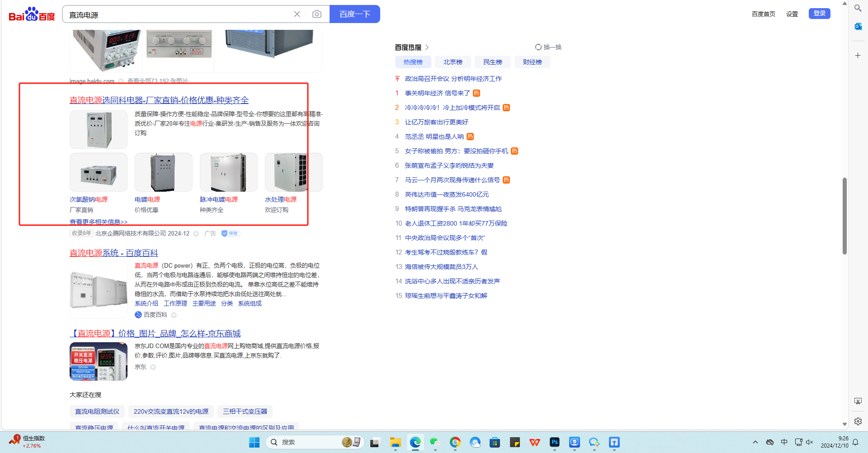Open File Explorer from the taskbar
The image size is (868, 453).
pos(396,442)
